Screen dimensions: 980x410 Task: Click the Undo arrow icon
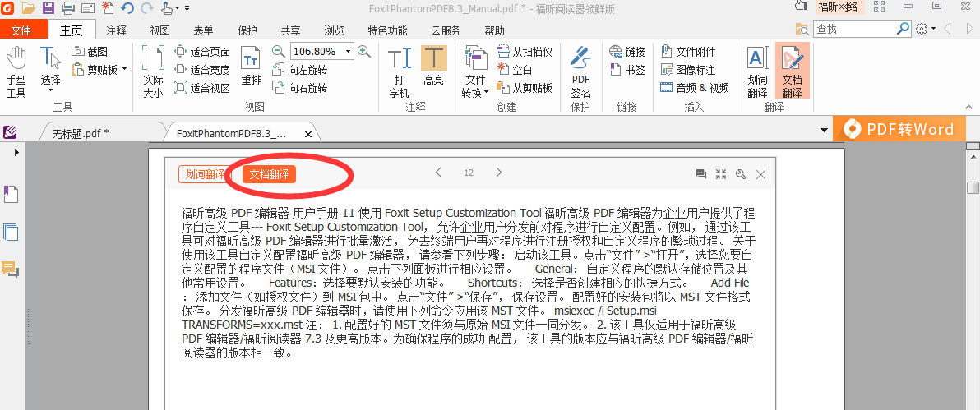pyautogui.click(x=127, y=8)
